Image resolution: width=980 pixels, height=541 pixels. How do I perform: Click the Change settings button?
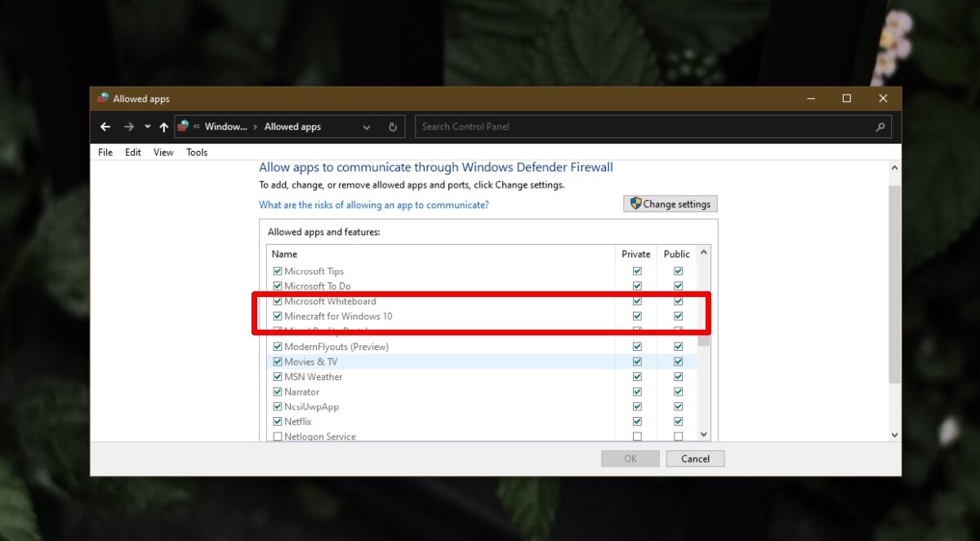click(670, 204)
